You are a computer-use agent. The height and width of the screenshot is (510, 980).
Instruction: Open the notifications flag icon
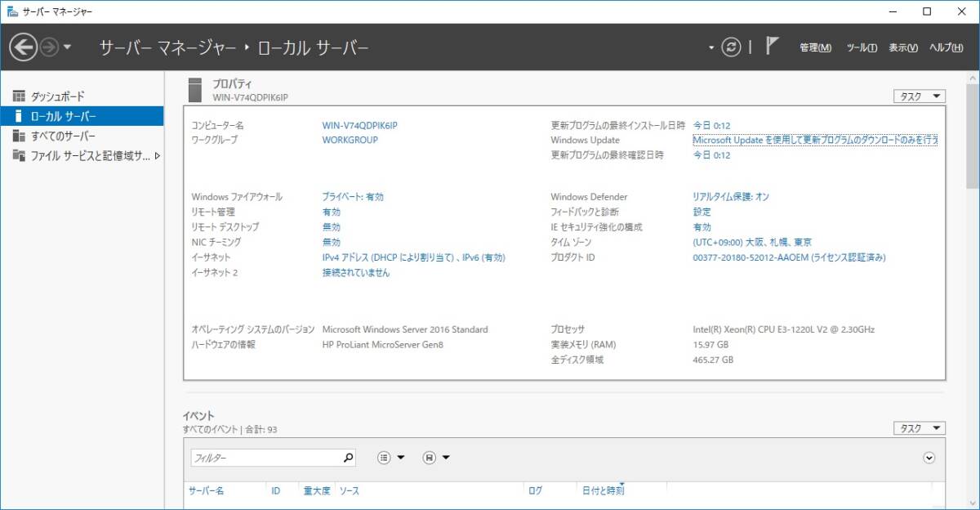[772, 47]
